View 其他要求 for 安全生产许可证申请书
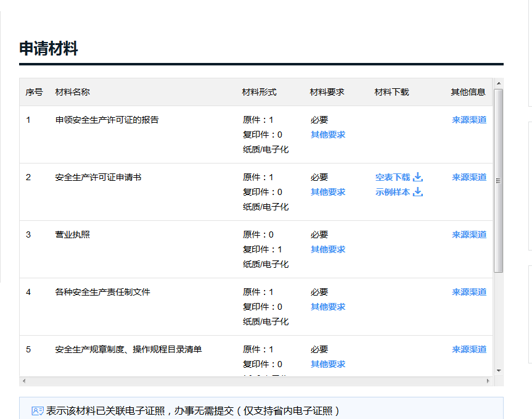Screen dimensions: 532x419 point(328,192)
